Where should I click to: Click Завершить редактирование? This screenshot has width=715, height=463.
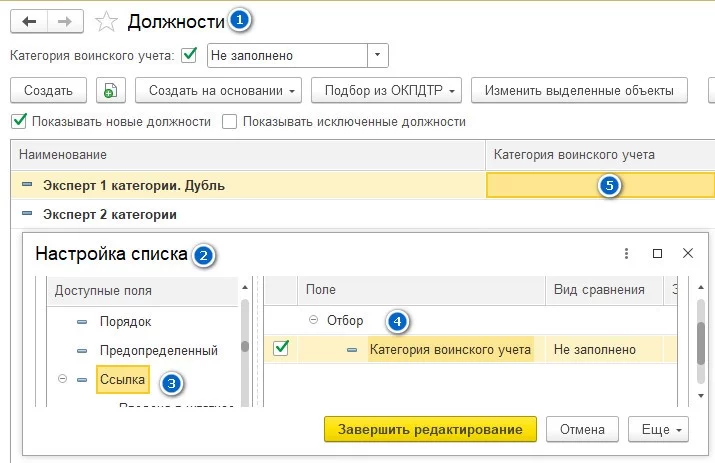coord(430,429)
